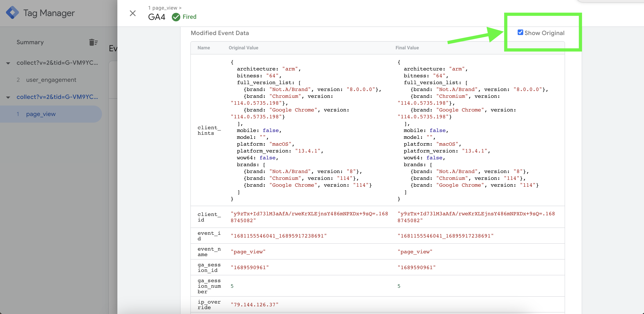Click the original event_name "page_view" value
The width and height of the screenshot is (644, 314).
pos(248,252)
